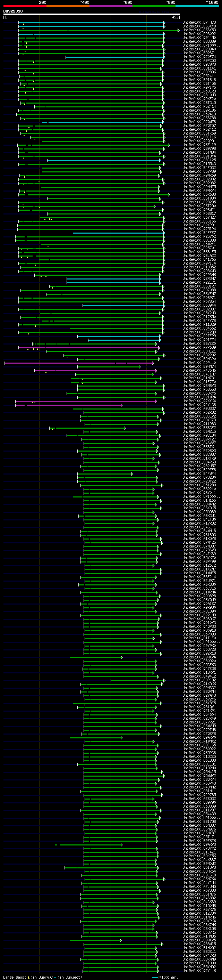Select label UniRef100_P52411
Screen dimensions: 222x980
tap(199, 76)
